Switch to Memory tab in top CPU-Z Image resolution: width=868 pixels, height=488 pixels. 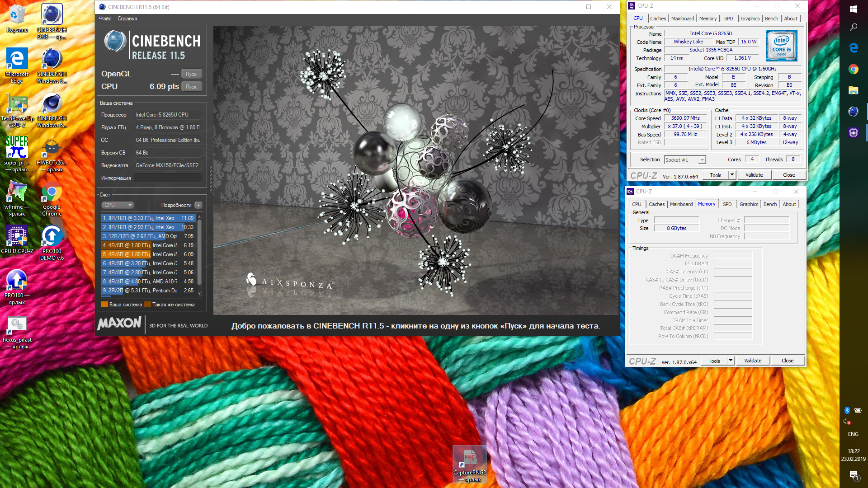point(708,19)
